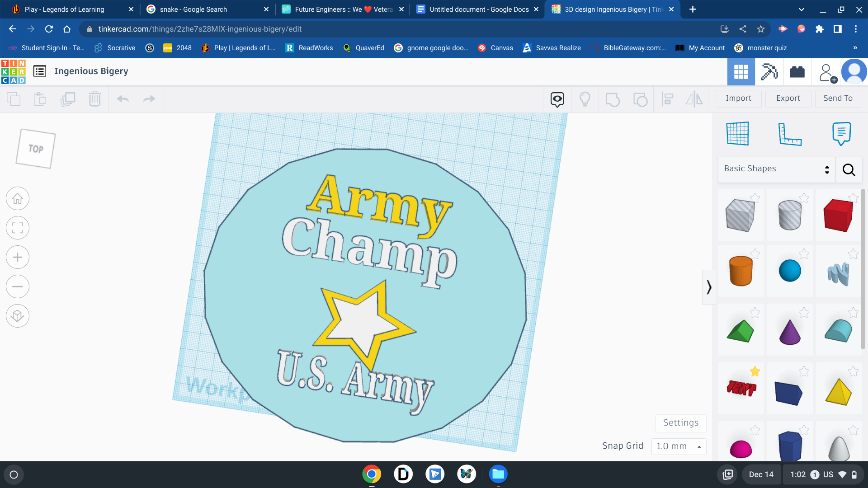The image size is (868, 488).
Task: Open the ReadWorks bookmark
Action: pos(309,48)
